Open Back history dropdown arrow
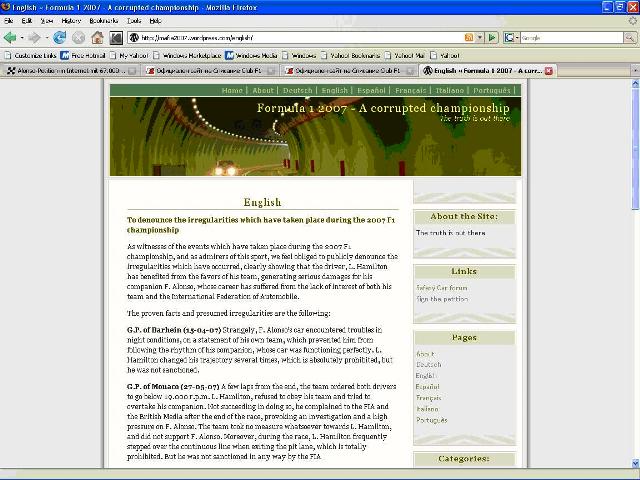This screenshot has height=480, width=640. [22, 38]
